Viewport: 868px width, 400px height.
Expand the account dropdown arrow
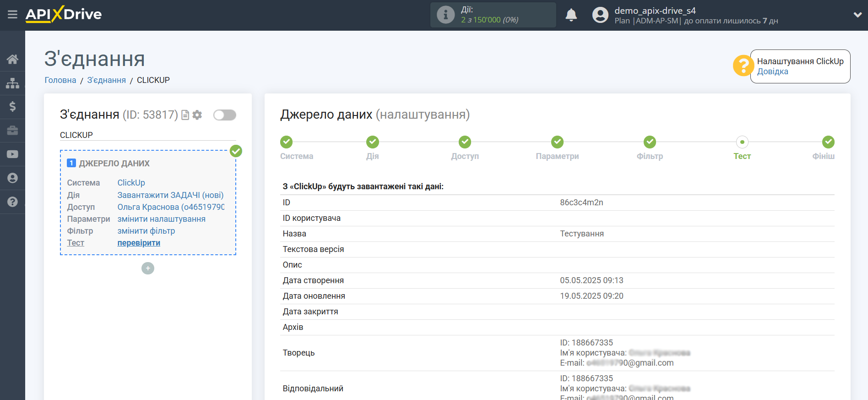[857, 15]
